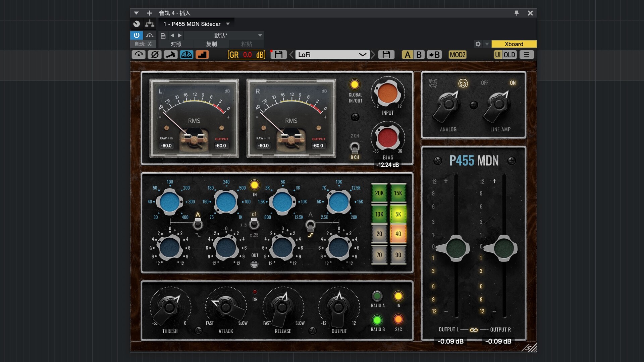Open the preset file page icon
This screenshot has height=362, width=644.
163,36
